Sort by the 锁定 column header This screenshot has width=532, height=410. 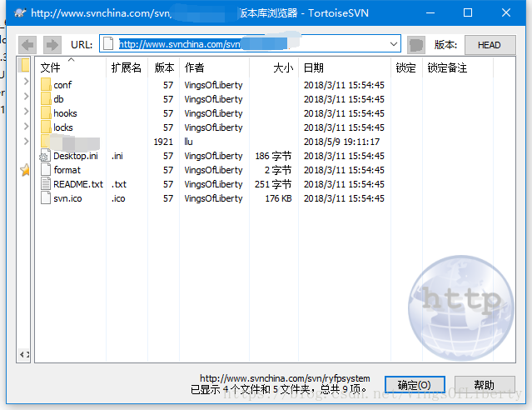click(x=406, y=67)
